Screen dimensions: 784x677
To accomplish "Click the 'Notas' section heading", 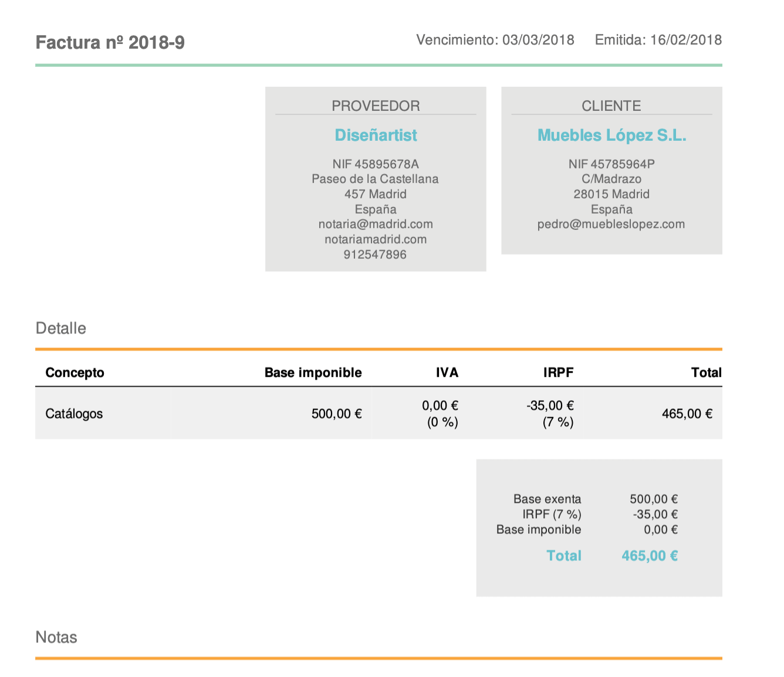I will (56, 637).
